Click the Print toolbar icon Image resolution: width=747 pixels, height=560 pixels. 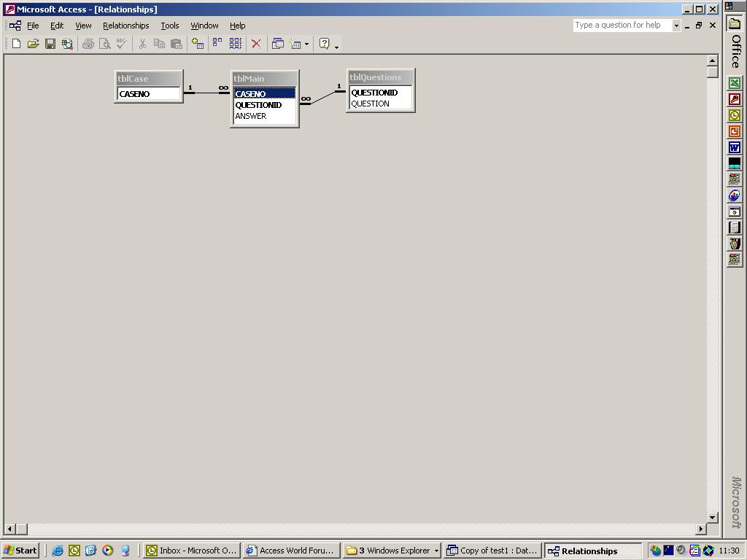coord(88,44)
